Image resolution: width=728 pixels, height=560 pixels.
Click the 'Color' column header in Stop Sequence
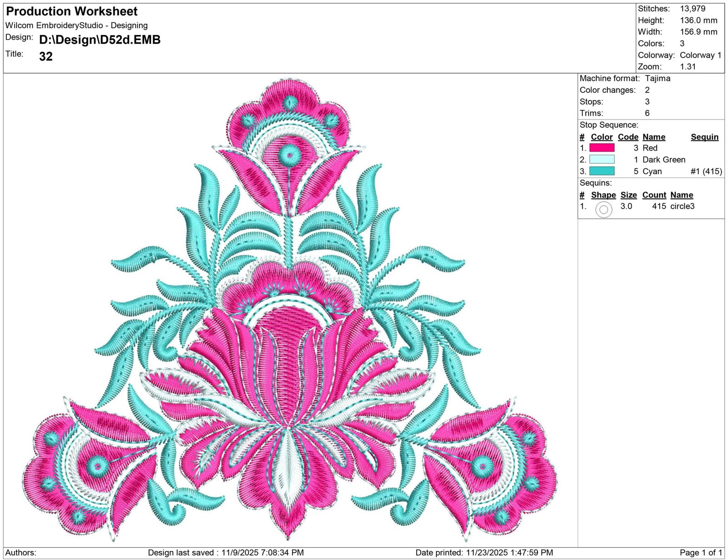(602, 137)
